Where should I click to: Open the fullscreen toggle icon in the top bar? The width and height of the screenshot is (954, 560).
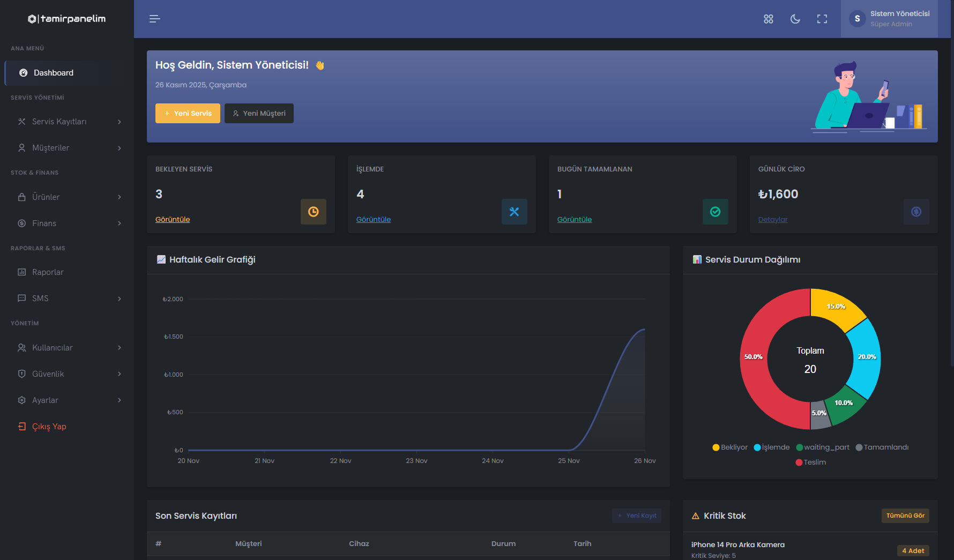822,19
